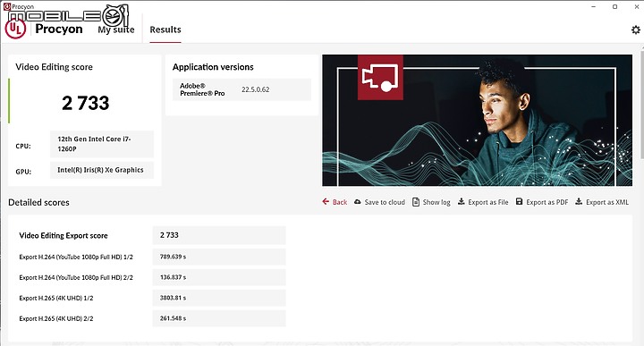Click Export H.264 (YouTube 1080p Full HD) 1/2 label
The width and height of the screenshot is (644, 346).
76,257
